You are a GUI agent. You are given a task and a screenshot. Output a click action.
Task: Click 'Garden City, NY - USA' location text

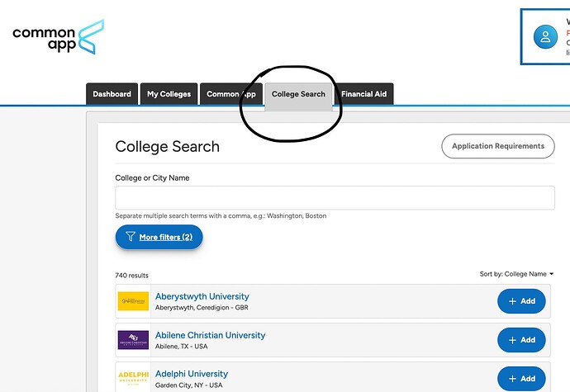click(x=188, y=385)
